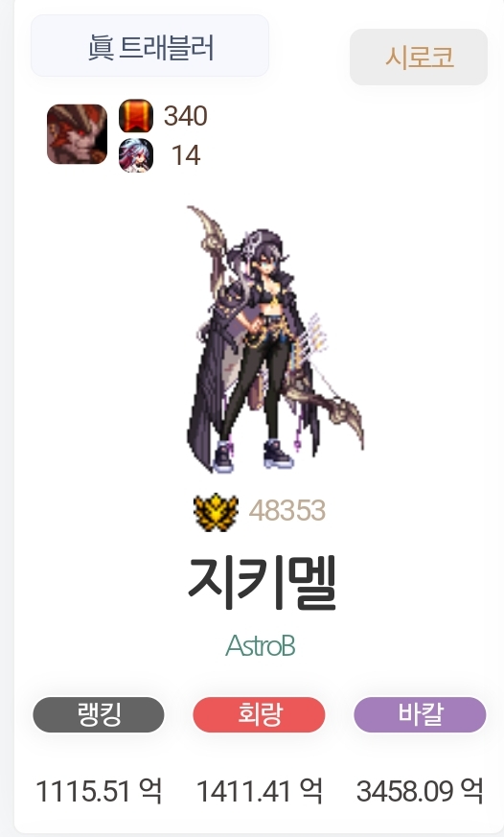Viewport: 504px width, 837px height.
Task: Select the gray 랭킹 tab pill
Action: (99, 714)
